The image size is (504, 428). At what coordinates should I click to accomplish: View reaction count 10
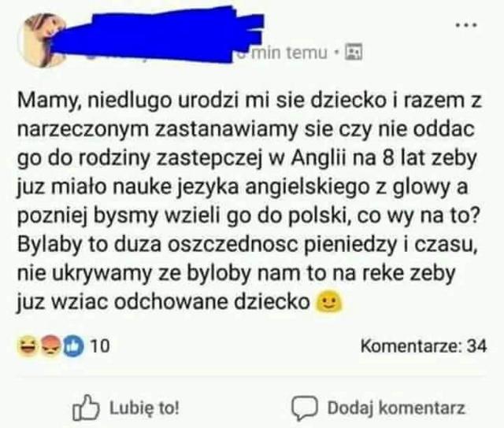pos(100,346)
